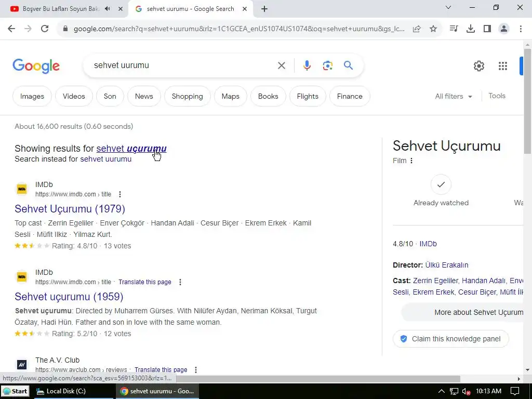Toggle the Chrome side panel
The width and height of the screenshot is (532, 399).
coord(487,29)
